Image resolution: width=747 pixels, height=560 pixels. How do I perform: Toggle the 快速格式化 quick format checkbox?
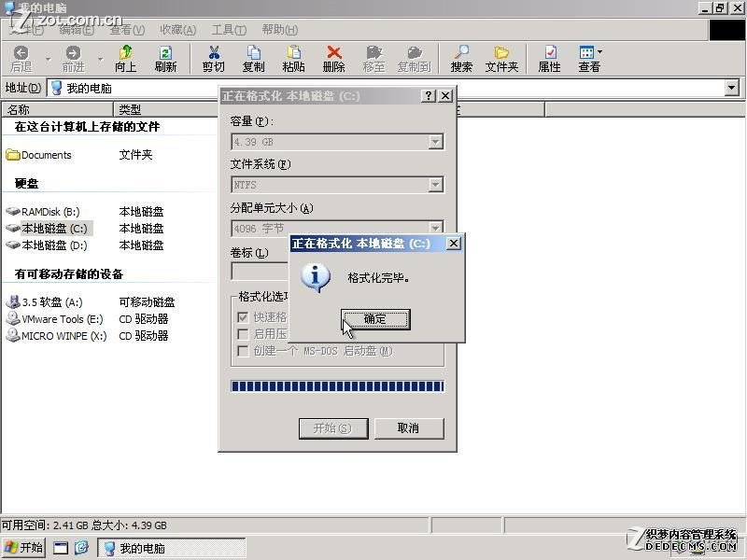point(243,317)
